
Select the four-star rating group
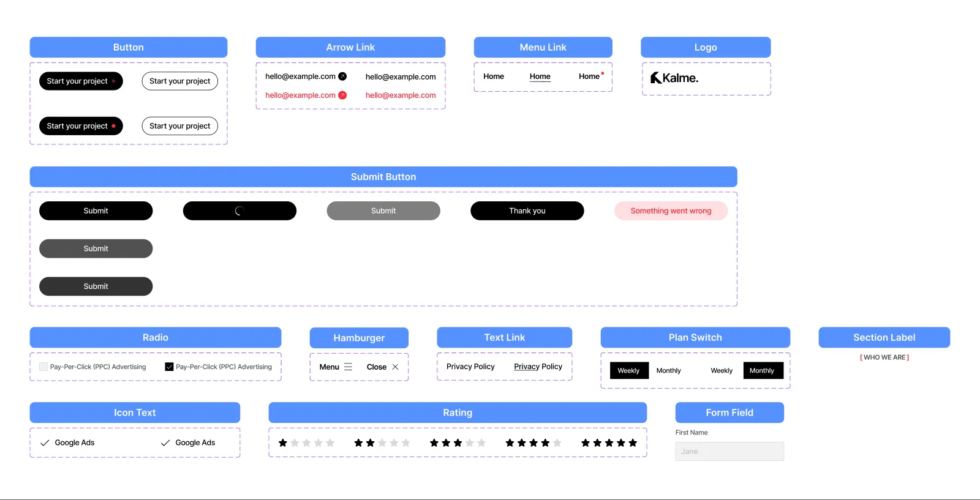click(533, 442)
